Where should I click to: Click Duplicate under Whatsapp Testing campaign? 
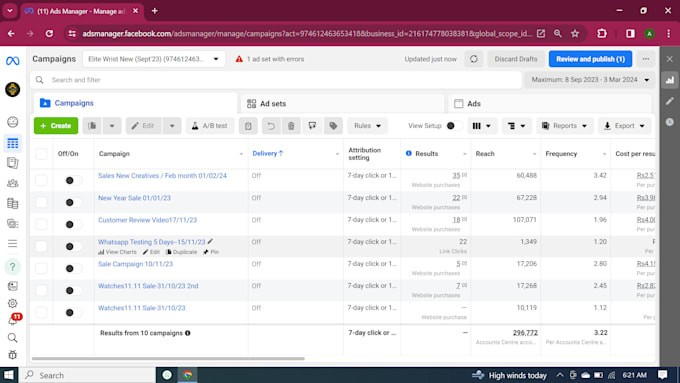tap(181, 252)
